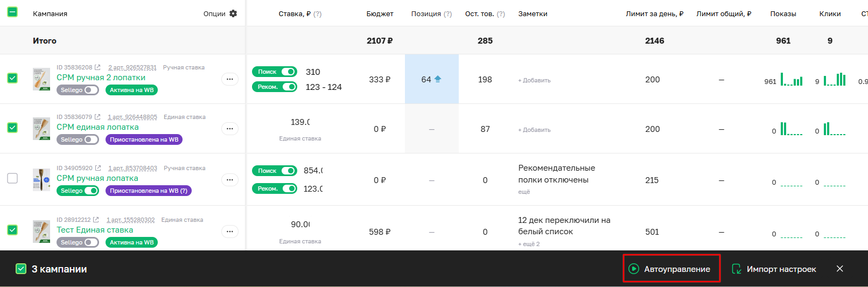Click Автоуправление button in bottom bar

coord(671,269)
